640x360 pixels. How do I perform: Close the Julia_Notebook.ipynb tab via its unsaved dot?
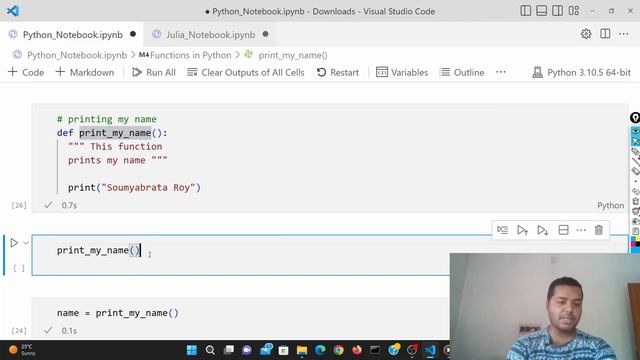(266, 34)
